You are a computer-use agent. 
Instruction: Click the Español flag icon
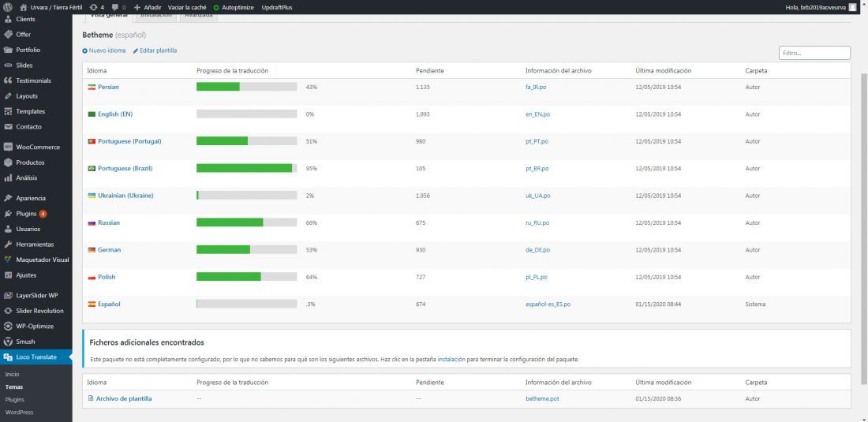tap(92, 304)
